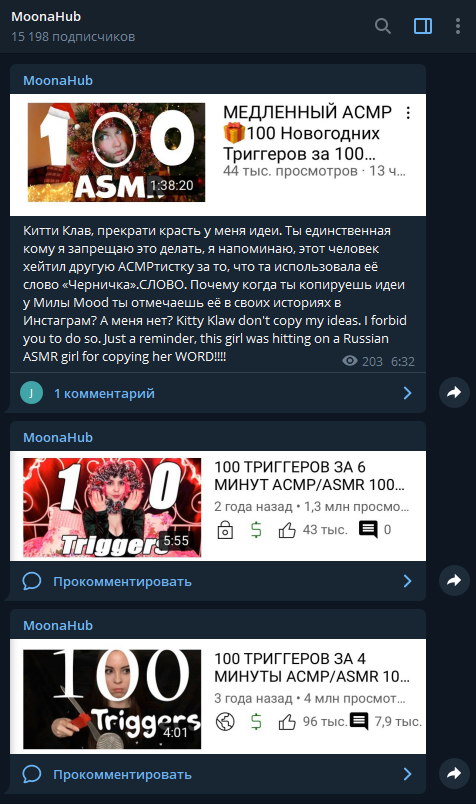
Task: Open the channel's three-dot options menu
Action: (458, 26)
